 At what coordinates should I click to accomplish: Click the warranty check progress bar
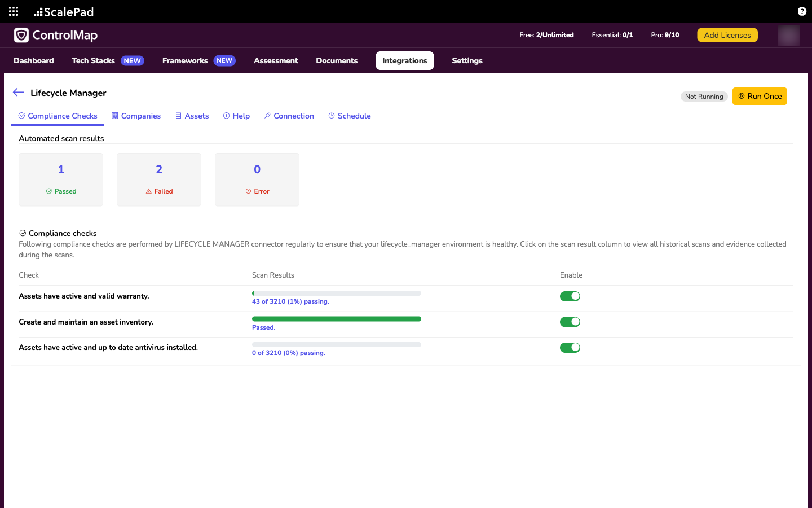(x=337, y=293)
